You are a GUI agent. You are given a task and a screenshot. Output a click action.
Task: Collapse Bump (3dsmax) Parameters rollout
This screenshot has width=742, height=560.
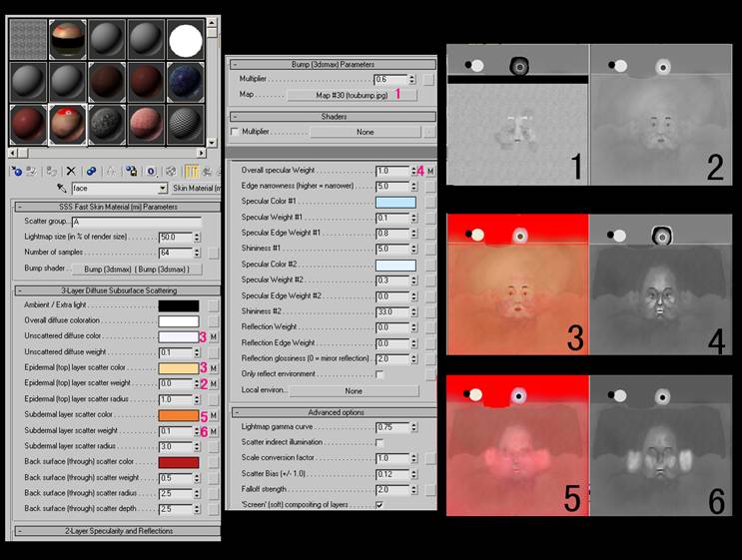pos(330,64)
